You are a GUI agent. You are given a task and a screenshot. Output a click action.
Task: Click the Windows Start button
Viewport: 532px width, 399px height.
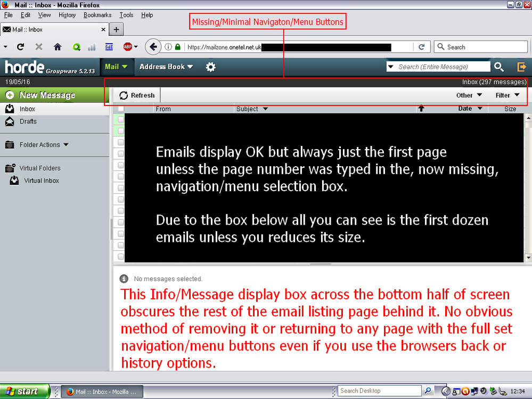tap(25, 391)
